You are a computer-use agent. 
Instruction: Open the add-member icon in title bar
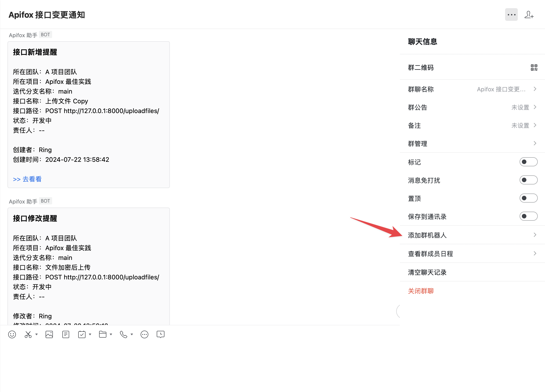529,15
